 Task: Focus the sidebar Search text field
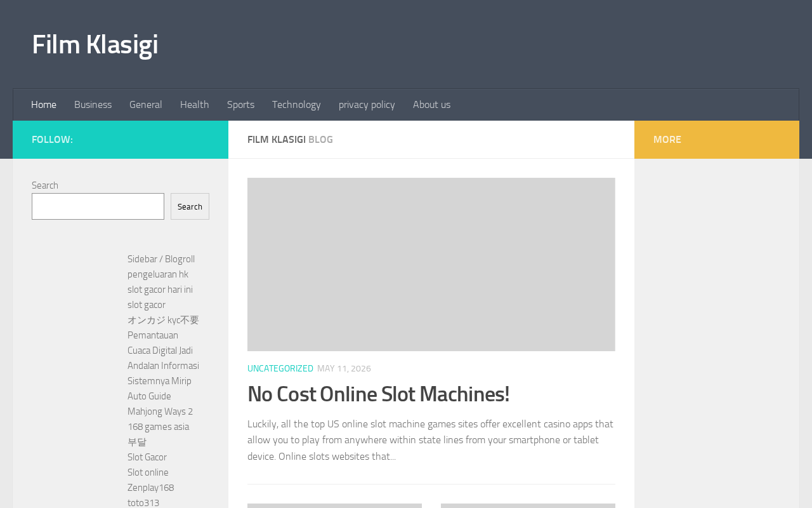(98, 206)
